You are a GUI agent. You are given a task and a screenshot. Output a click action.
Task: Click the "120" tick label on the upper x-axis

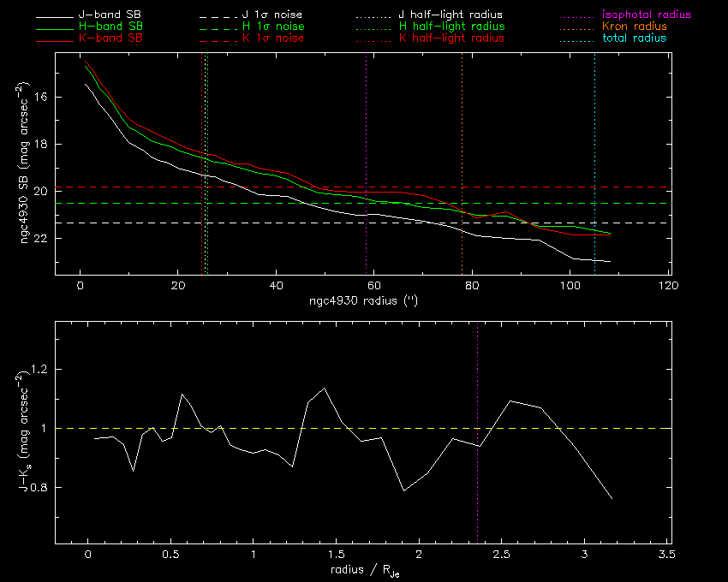click(669, 285)
